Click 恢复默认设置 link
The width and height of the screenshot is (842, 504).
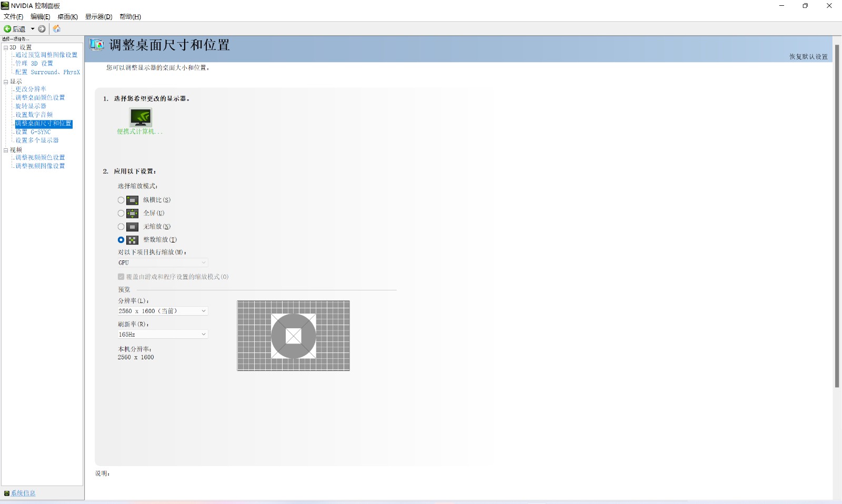(808, 57)
